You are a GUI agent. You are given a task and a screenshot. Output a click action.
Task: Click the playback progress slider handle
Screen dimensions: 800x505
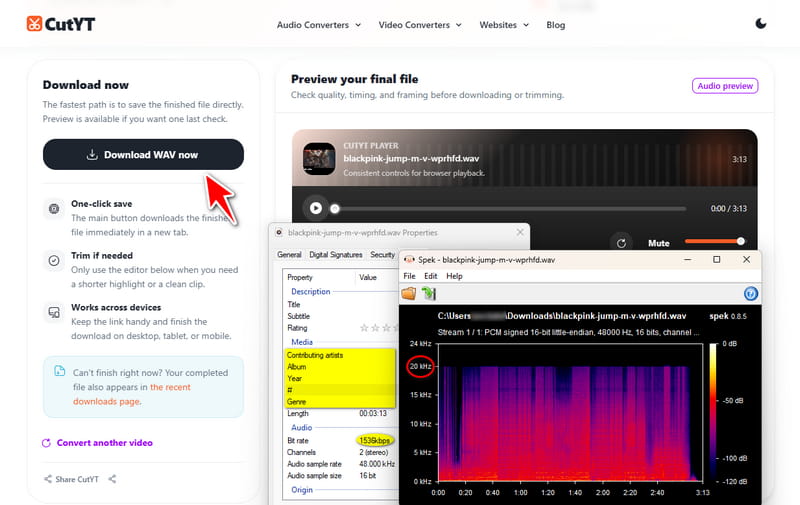pyautogui.click(x=335, y=209)
